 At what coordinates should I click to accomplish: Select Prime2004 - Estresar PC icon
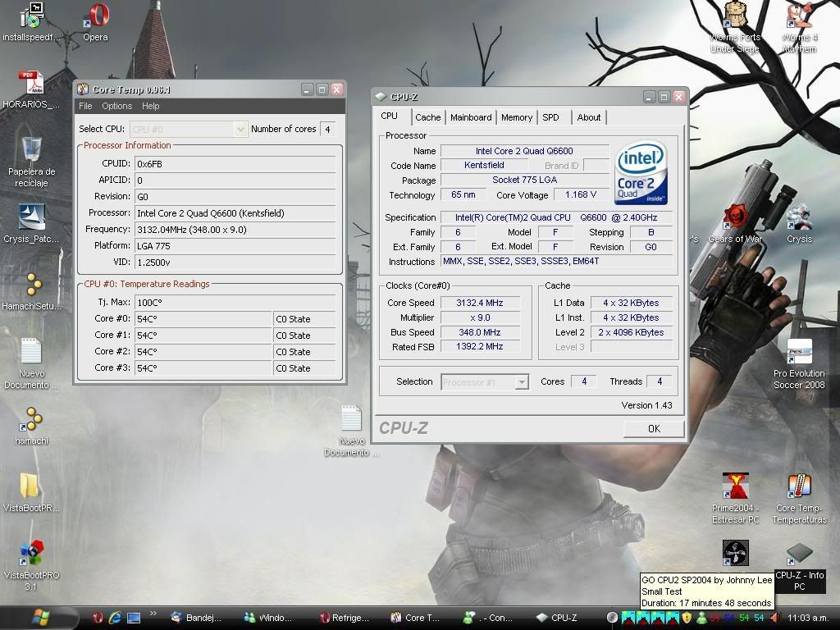click(x=735, y=499)
